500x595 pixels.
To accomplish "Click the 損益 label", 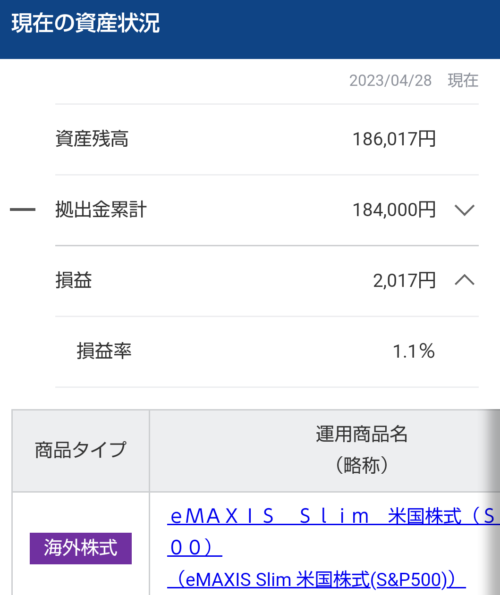I will point(74,280).
